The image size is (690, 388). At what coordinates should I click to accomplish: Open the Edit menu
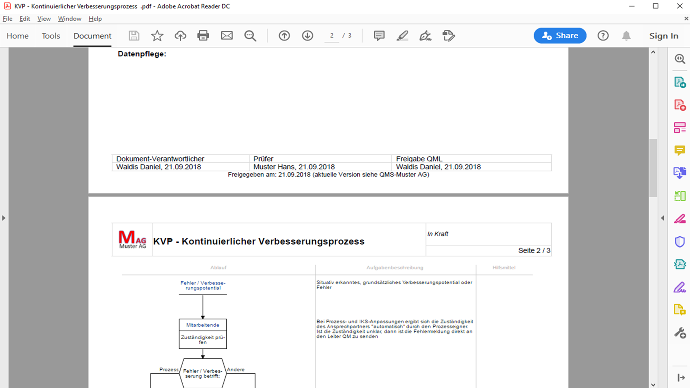25,19
